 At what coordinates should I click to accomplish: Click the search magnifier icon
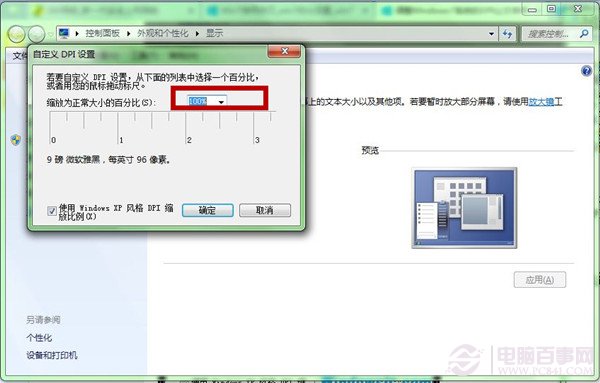coord(584,34)
